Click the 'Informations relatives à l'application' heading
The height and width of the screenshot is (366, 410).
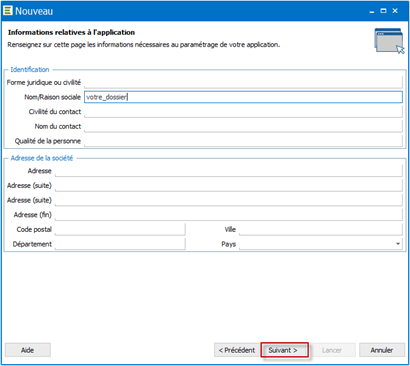tap(71, 32)
